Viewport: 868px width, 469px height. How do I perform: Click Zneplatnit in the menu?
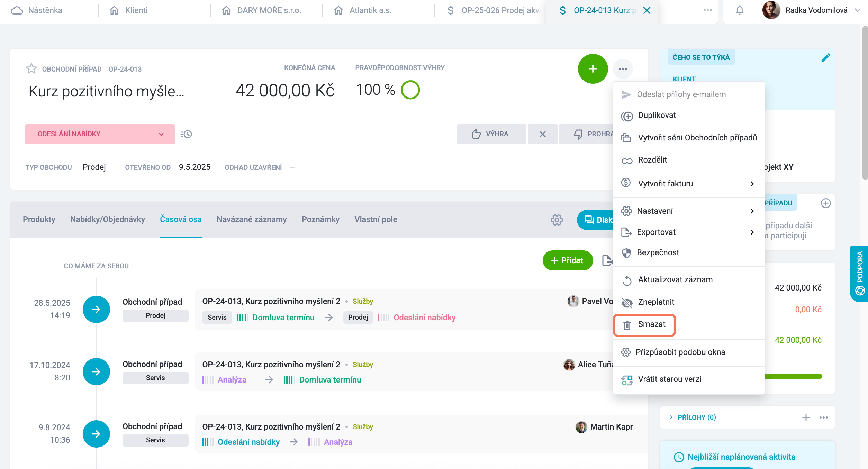point(689,302)
